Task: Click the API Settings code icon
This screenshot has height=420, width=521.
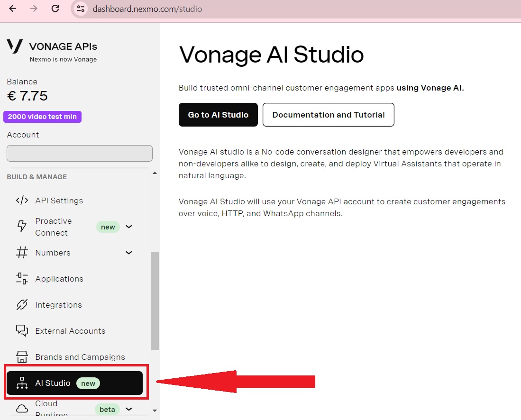Action: [22, 201]
